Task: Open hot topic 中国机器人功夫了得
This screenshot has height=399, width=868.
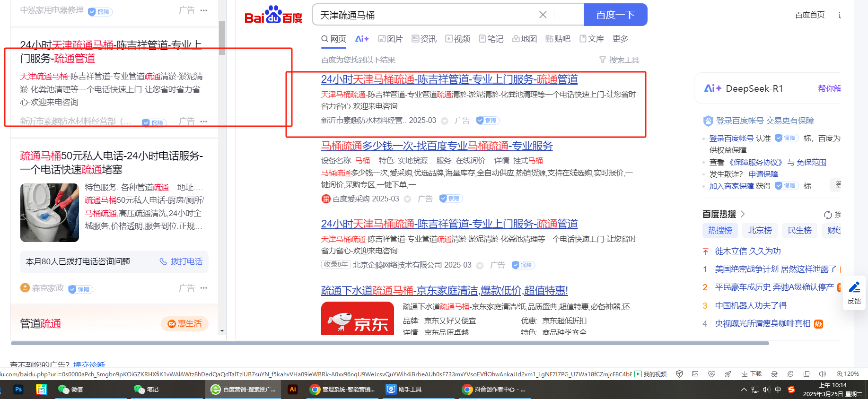Action: coord(751,306)
